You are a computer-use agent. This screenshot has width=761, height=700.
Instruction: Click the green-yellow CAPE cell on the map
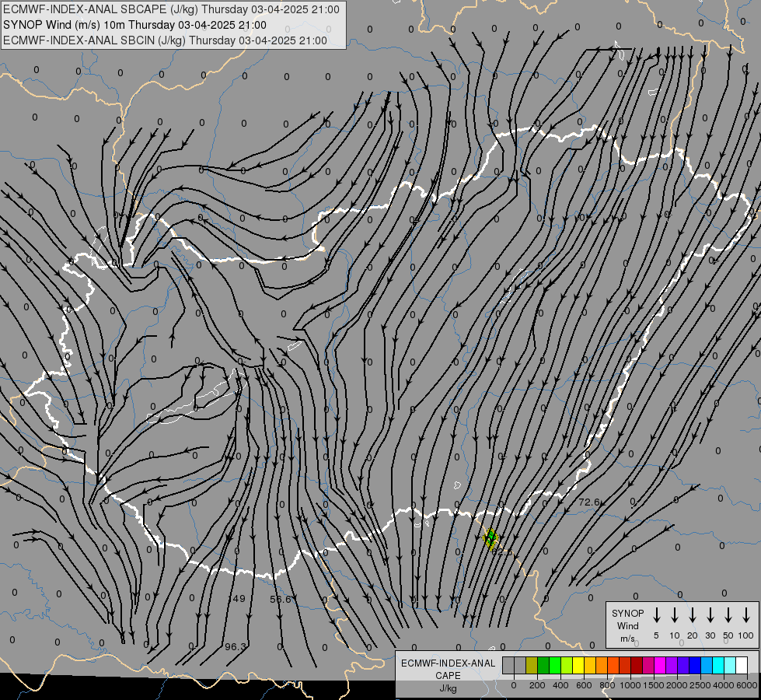(490, 538)
